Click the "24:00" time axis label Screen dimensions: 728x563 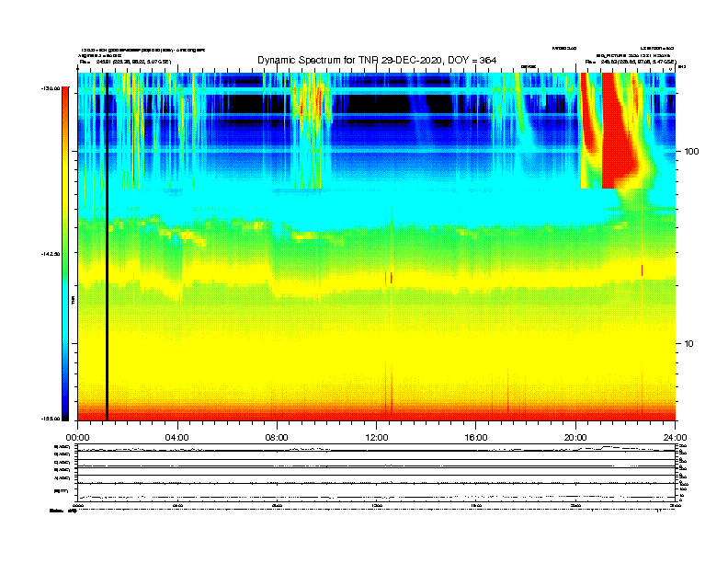[675, 438]
